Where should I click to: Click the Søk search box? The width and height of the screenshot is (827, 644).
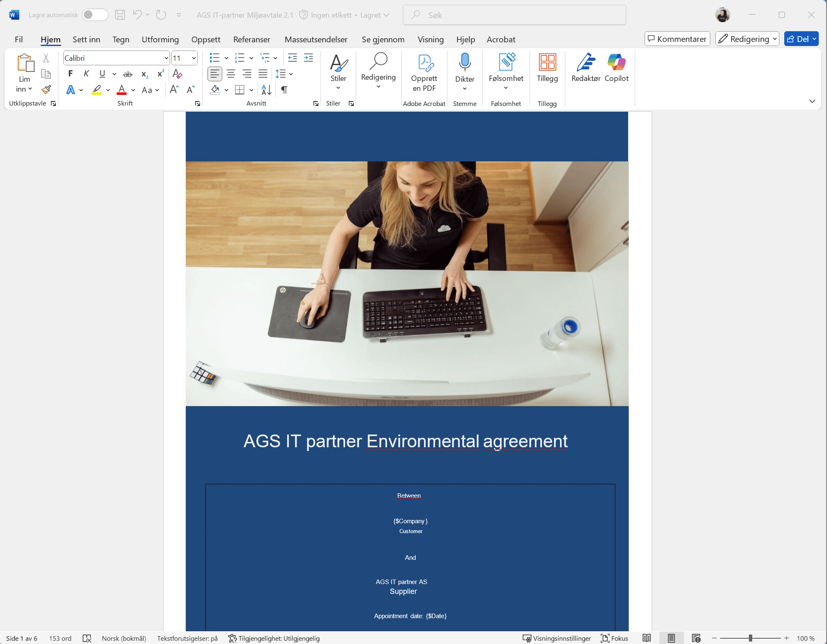(514, 15)
